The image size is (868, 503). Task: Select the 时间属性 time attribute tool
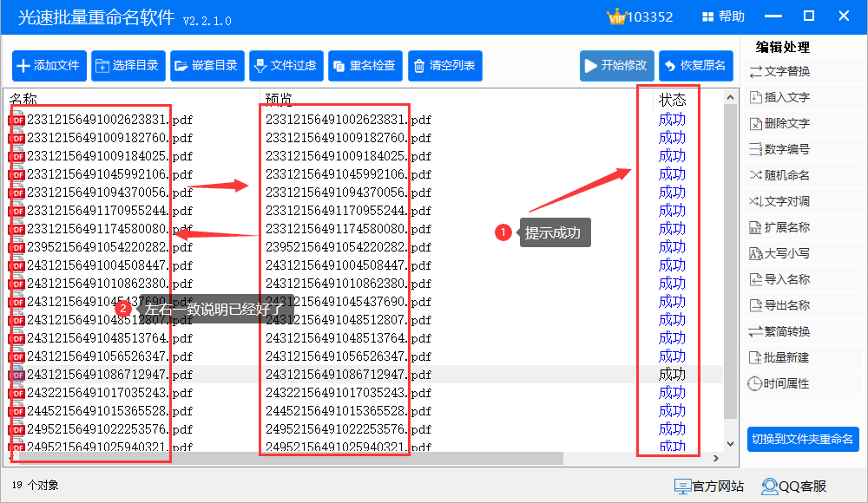(x=779, y=383)
